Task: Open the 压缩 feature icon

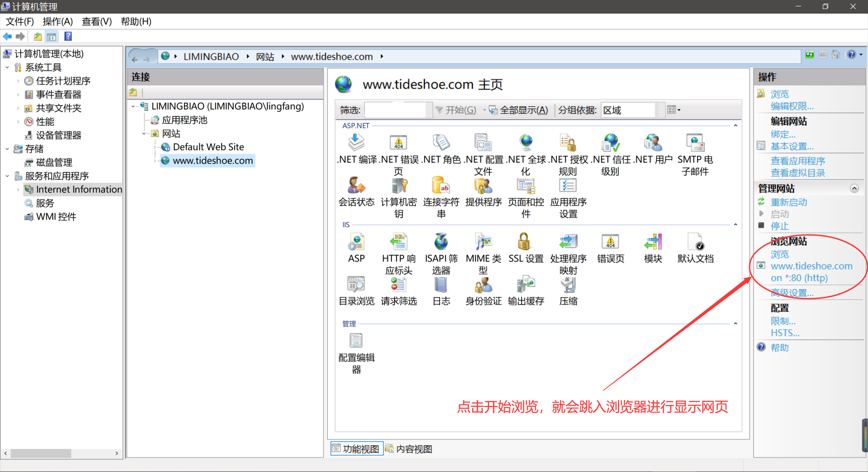Action: coord(568,285)
